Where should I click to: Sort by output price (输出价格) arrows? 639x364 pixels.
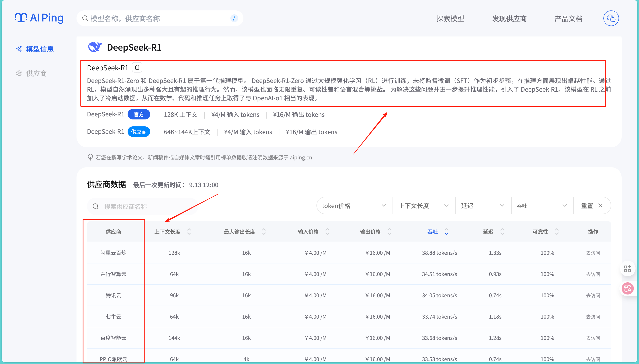coord(389,232)
